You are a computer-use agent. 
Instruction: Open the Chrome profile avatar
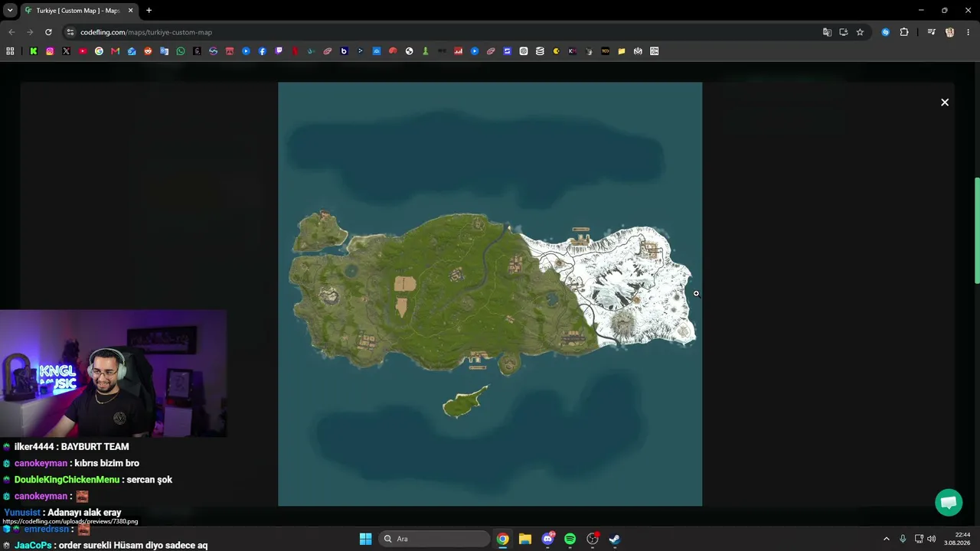(x=950, y=32)
